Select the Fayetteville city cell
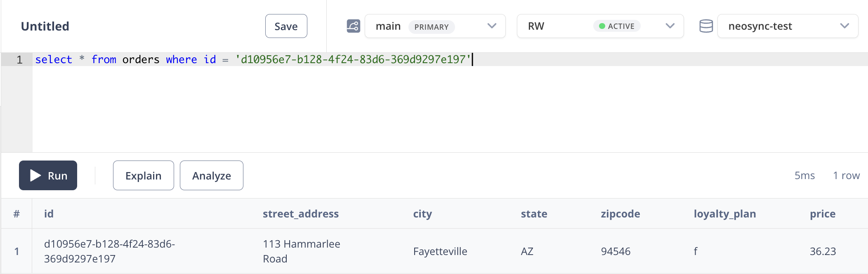The image size is (868, 274). click(x=440, y=251)
